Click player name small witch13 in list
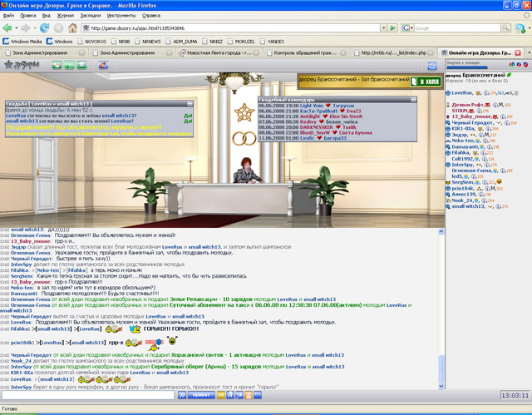The height and width of the screenshot is (415, 532). (468, 206)
